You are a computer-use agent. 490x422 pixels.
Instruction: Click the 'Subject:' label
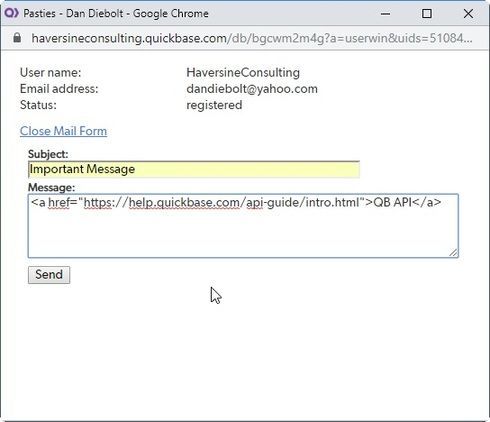point(48,154)
